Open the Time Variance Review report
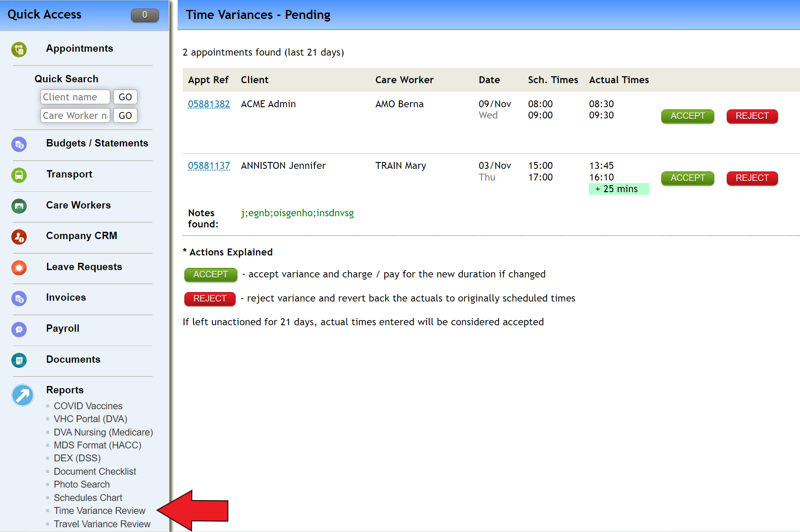The image size is (800, 532). point(100,510)
